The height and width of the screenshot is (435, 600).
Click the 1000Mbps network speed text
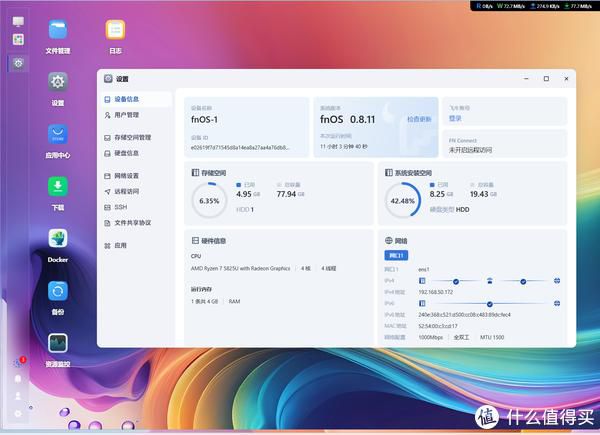430,337
